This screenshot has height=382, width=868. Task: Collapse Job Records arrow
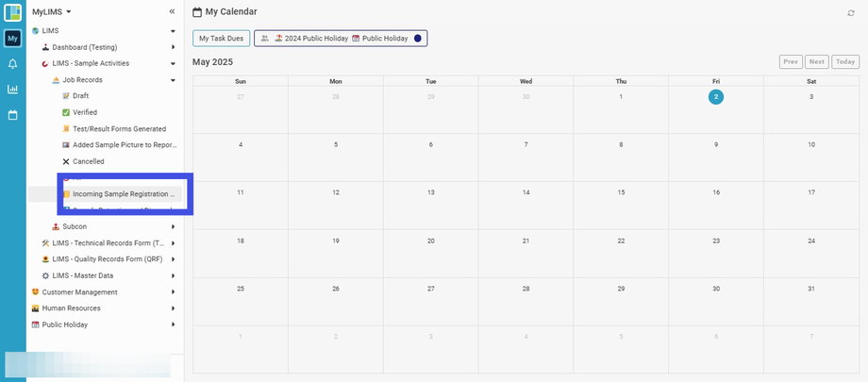(173, 80)
